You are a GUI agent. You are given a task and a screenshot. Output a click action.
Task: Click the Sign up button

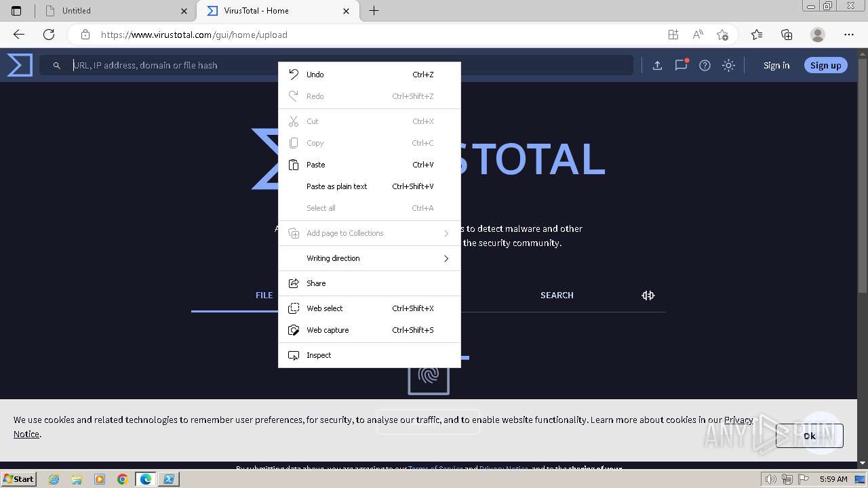coord(825,65)
